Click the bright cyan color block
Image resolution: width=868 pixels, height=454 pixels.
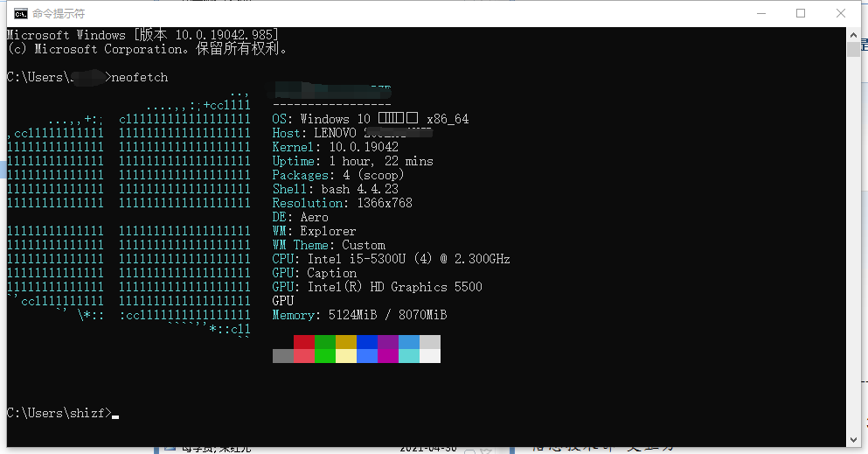coord(408,356)
